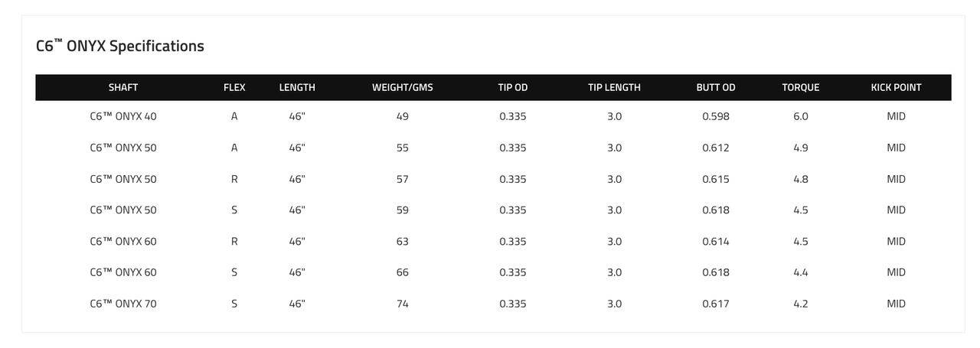Select weight value 66
980x348 pixels.
pyautogui.click(x=403, y=272)
